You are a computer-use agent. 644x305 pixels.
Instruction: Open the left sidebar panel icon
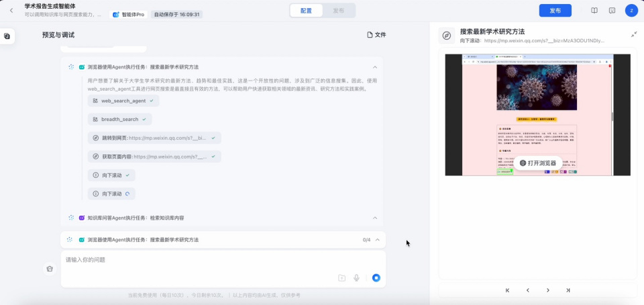(7, 36)
